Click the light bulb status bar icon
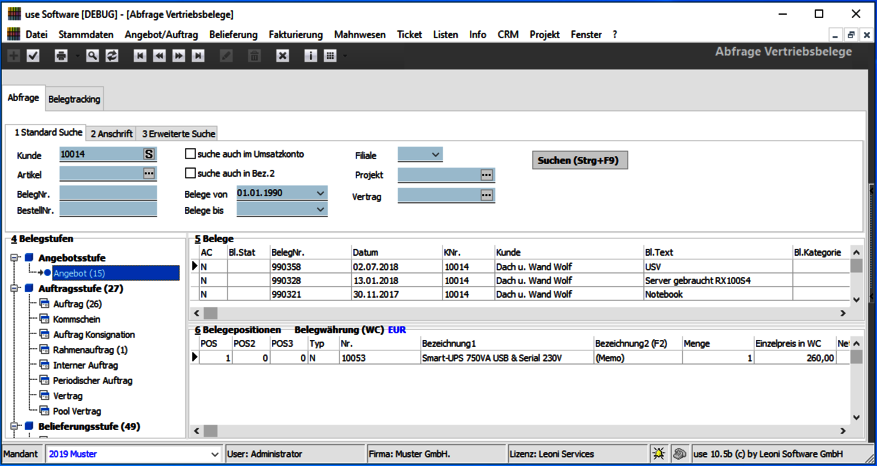The width and height of the screenshot is (877, 466). [658, 454]
